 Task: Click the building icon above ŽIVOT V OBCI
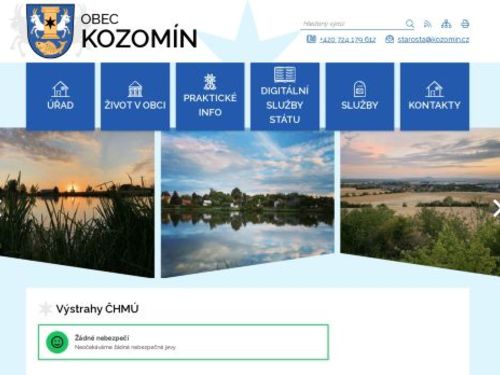[x=135, y=89]
